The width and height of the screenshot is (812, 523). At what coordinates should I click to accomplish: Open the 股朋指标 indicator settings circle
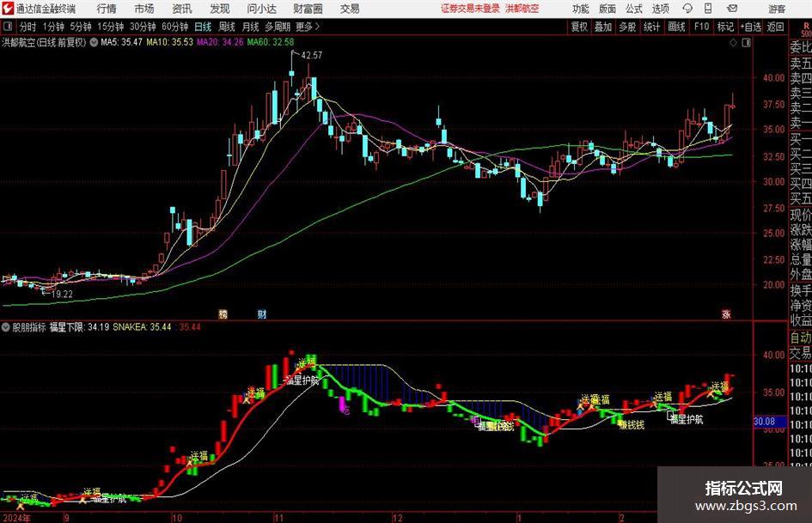click(x=6, y=326)
